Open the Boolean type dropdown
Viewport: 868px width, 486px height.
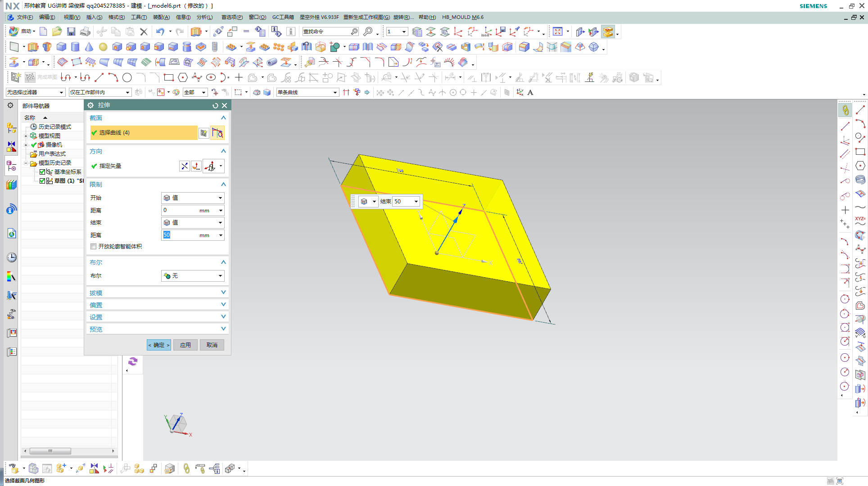point(193,276)
